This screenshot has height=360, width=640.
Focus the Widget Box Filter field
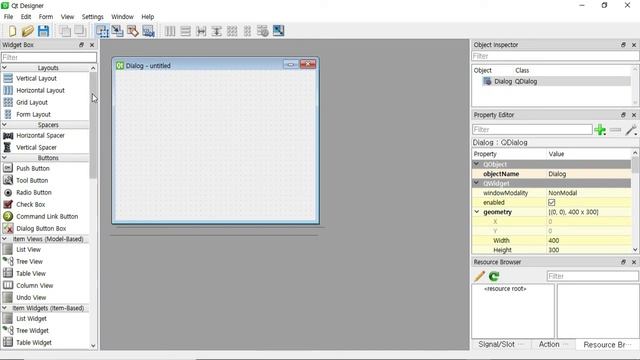coord(49,57)
